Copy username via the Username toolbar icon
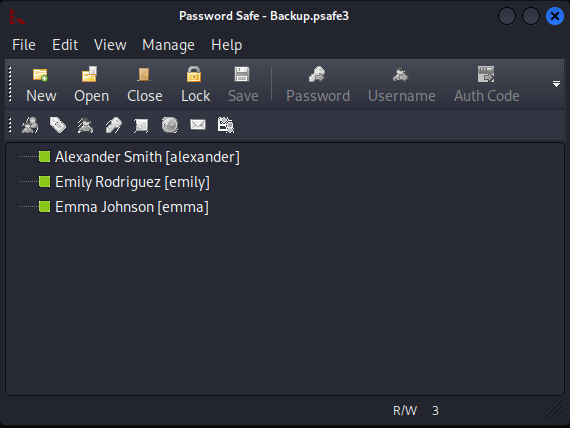Image resolution: width=570 pixels, height=428 pixels. pos(401,74)
